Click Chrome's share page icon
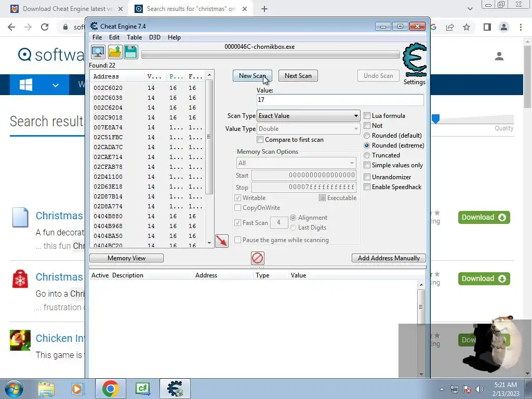 coord(450,27)
